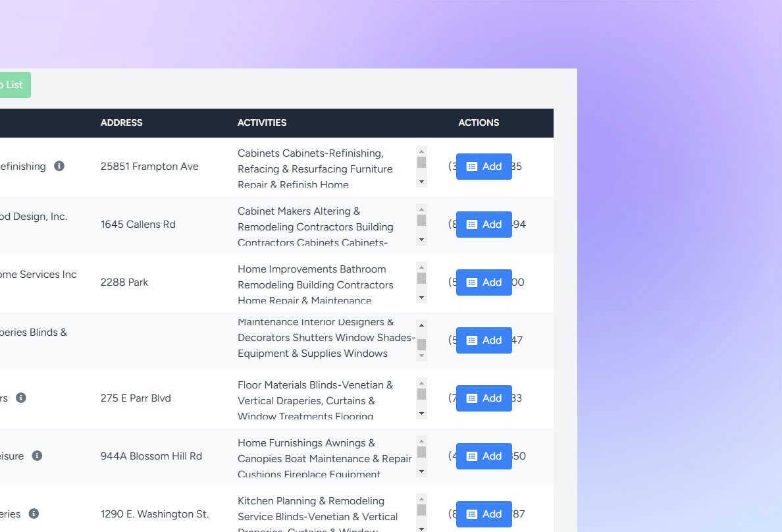The width and height of the screenshot is (782, 532).
Task: Add the 275 E Parr Blvd business
Action: point(484,398)
